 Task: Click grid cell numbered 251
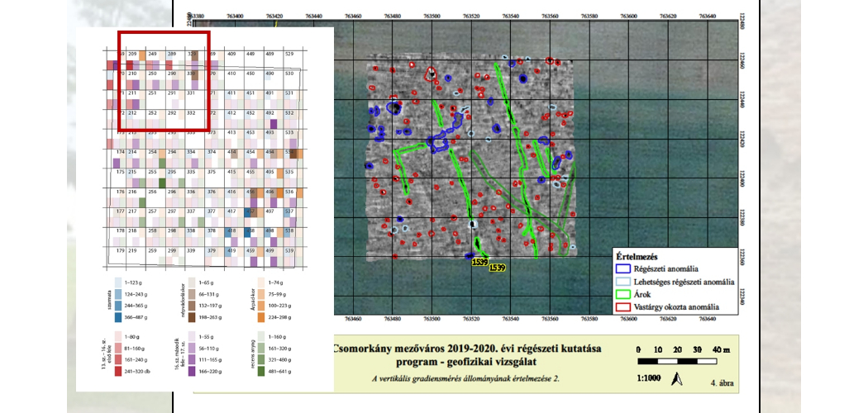coord(153,94)
